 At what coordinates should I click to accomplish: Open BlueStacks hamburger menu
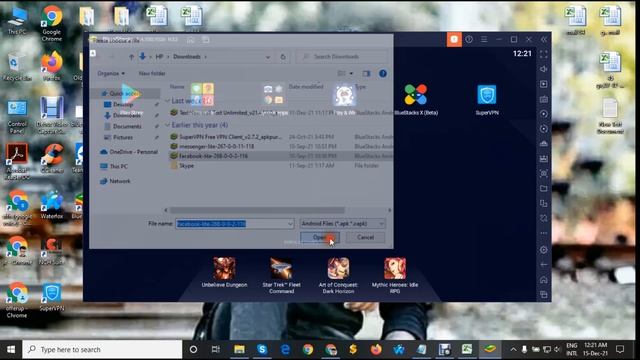[484, 40]
